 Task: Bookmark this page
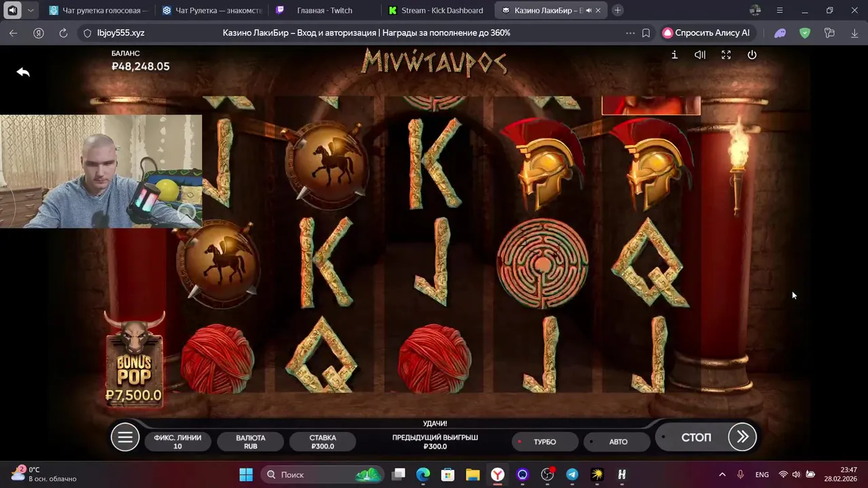tap(646, 33)
